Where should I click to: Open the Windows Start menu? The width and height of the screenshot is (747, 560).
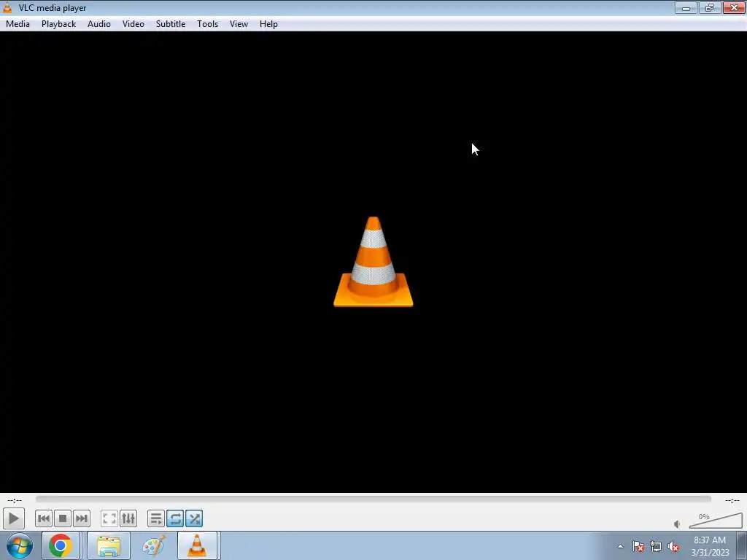click(x=20, y=545)
